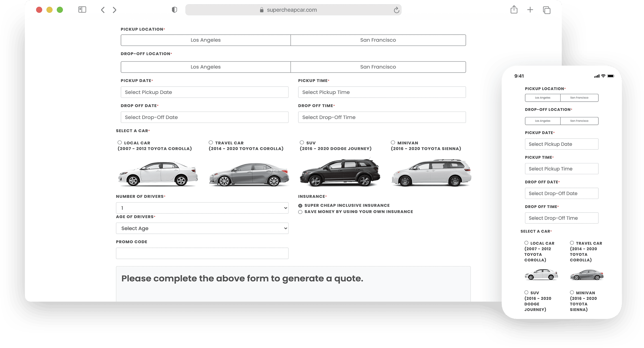Show all tabs using the tab overview icon
The height and width of the screenshot is (348, 644).
click(547, 10)
